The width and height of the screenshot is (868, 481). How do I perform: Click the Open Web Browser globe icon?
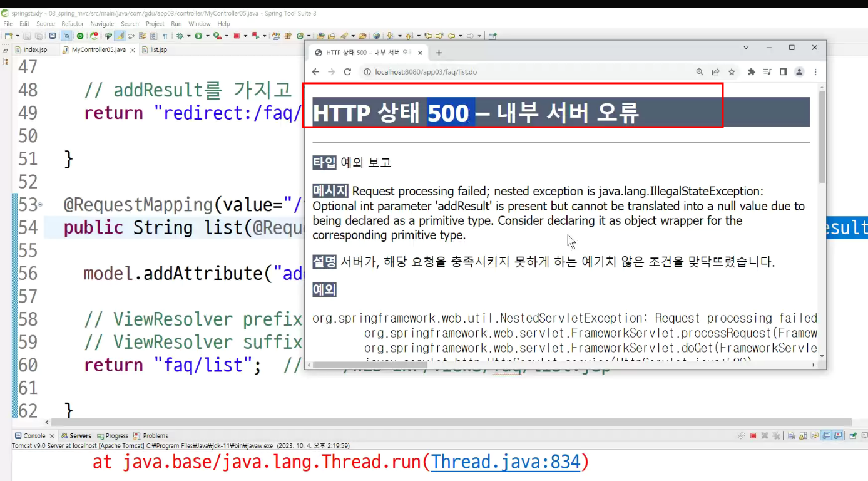point(377,36)
